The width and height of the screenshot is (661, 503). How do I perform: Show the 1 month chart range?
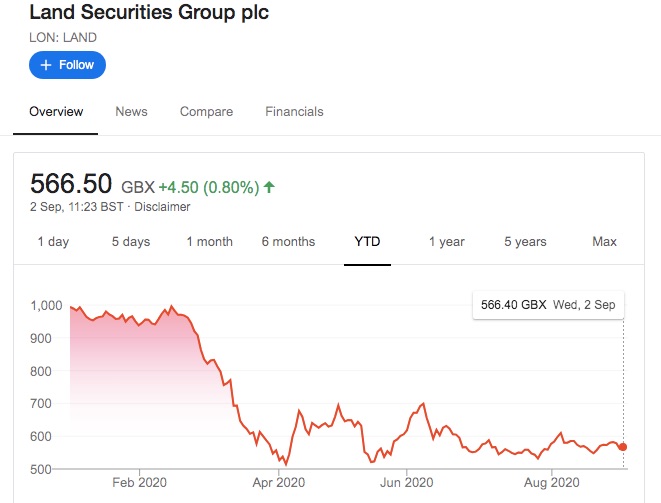pos(210,242)
